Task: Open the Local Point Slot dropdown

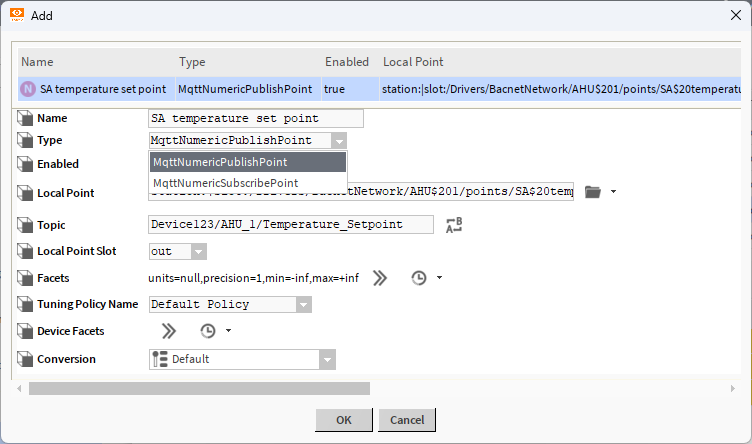Action: pos(198,251)
